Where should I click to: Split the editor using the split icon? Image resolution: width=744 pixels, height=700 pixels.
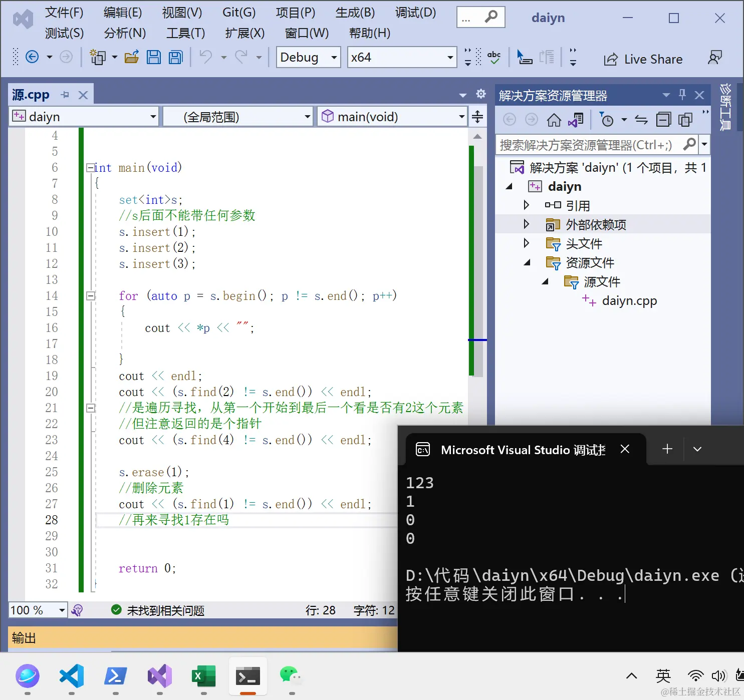(477, 117)
